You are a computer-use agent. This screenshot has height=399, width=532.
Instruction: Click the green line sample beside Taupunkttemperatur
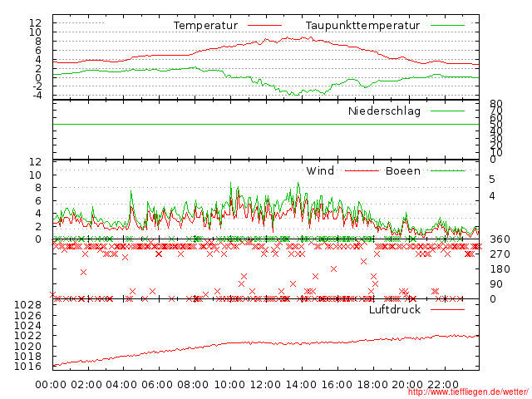(447, 26)
